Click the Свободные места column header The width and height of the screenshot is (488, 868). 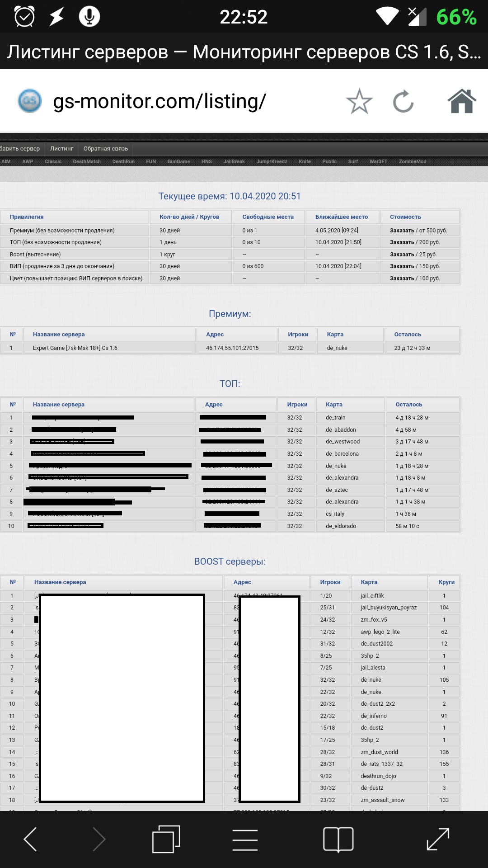pos(268,217)
